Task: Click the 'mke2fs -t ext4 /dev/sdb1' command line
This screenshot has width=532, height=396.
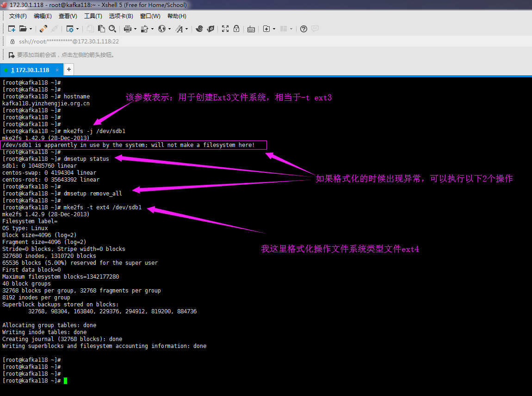Action: pyautogui.click(x=102, y=207)
